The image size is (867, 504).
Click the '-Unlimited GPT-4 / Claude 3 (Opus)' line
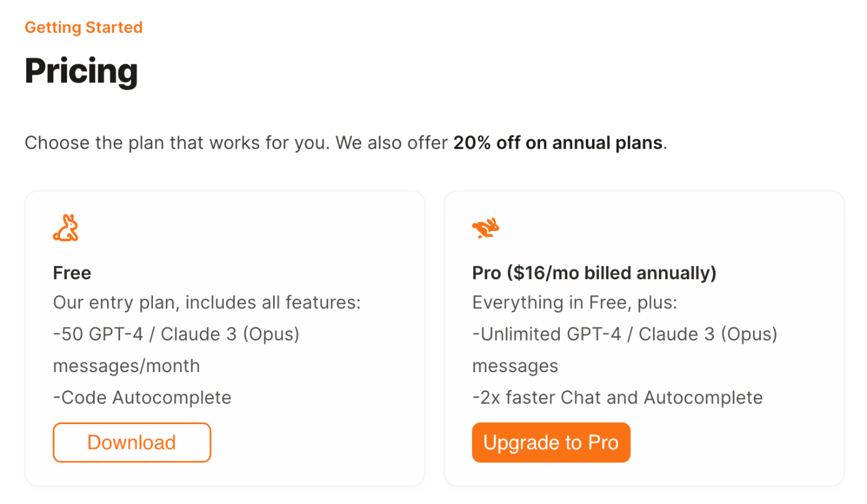(625, 334)
